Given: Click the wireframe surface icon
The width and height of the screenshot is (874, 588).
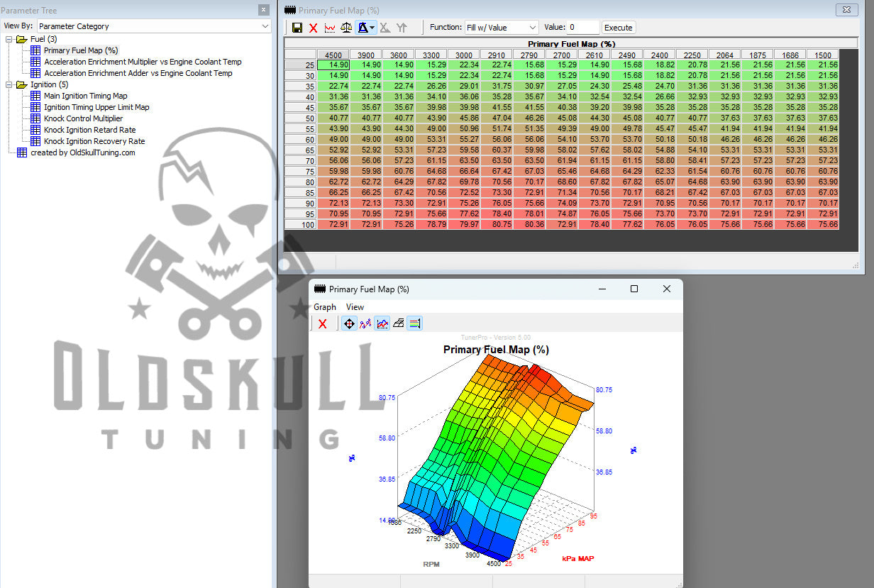Looking at the screenshot, I should [399, 323].
